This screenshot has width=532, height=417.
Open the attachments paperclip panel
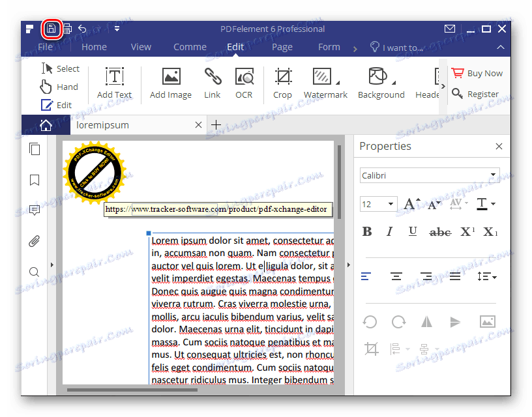35,241
